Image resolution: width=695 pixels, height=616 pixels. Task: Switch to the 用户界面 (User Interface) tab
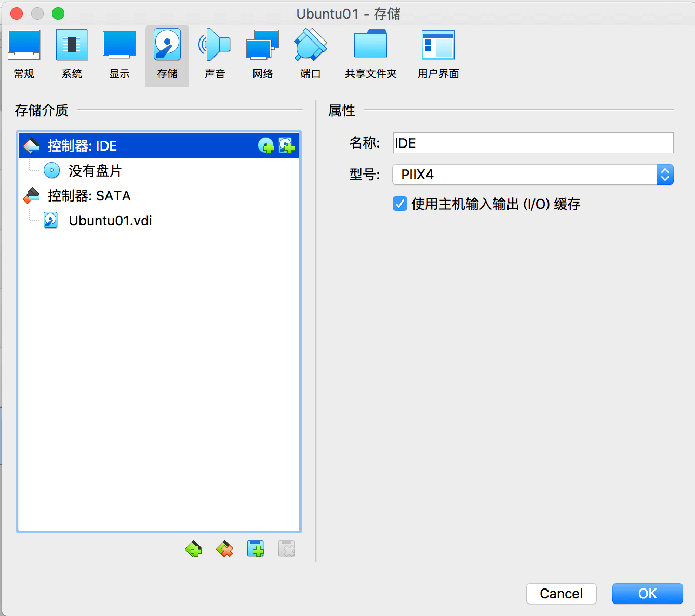pyautogui.click(x=438, y=55)
